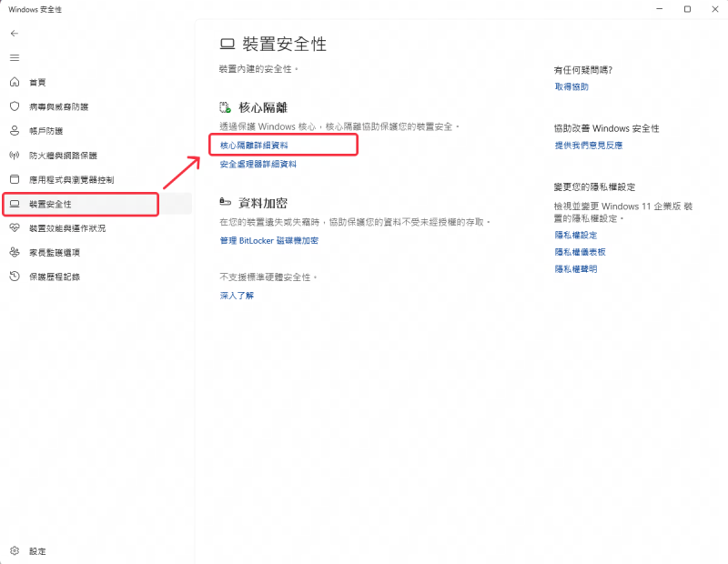Click the laptop icon beside the page title

click(x=227, y=44)
